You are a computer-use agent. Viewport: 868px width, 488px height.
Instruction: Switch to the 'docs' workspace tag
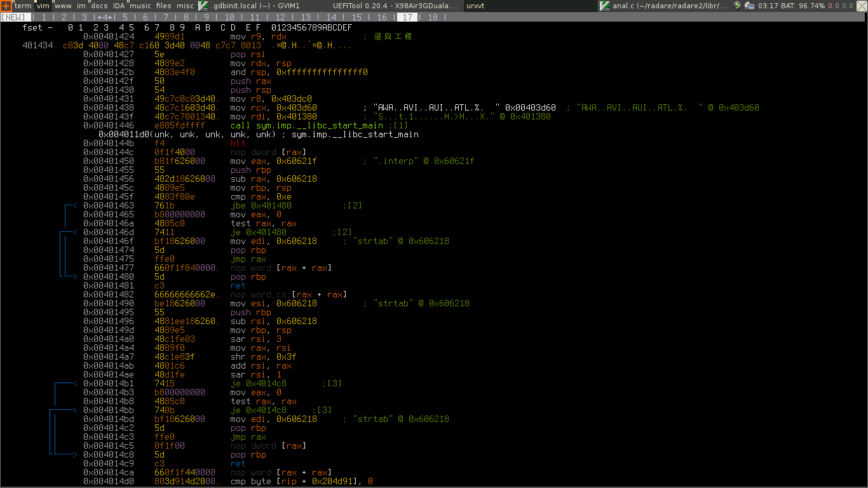coord(100,6)
